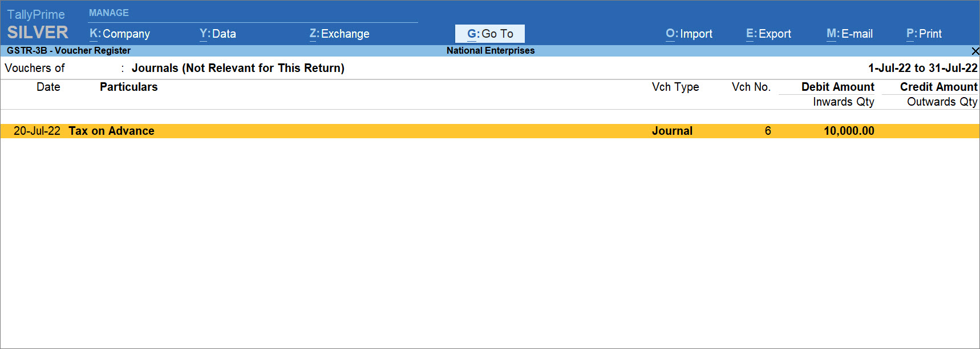The width and height of the screenshot is (980, 349).
Task: Click the Credit Amount column header
Action: [x=939, y=87]
